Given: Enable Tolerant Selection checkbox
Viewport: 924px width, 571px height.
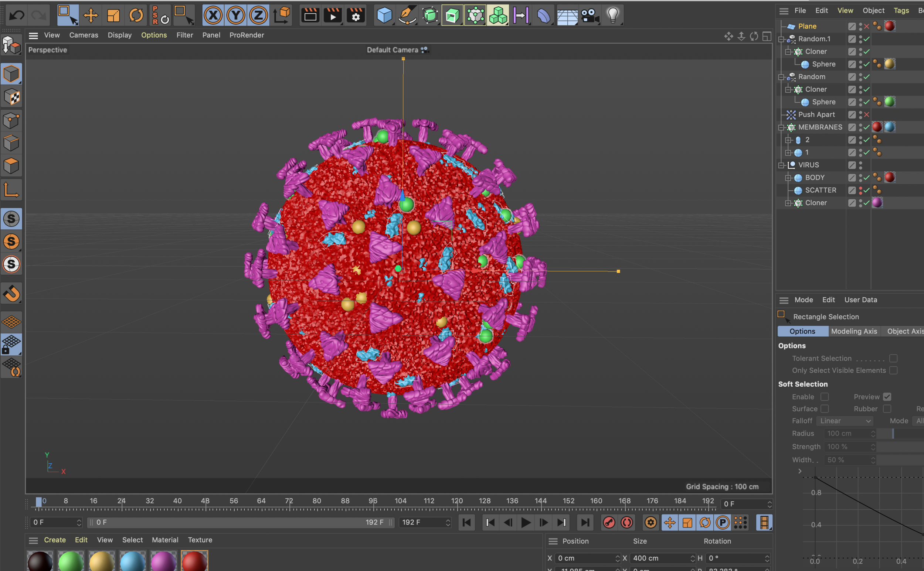Looking at the screenshot, I should click(x=893, y=358).
